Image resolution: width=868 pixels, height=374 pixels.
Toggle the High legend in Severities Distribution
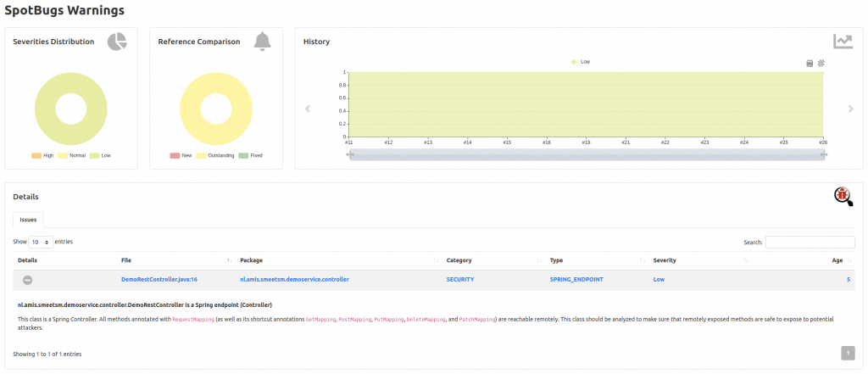coord(42,156)
